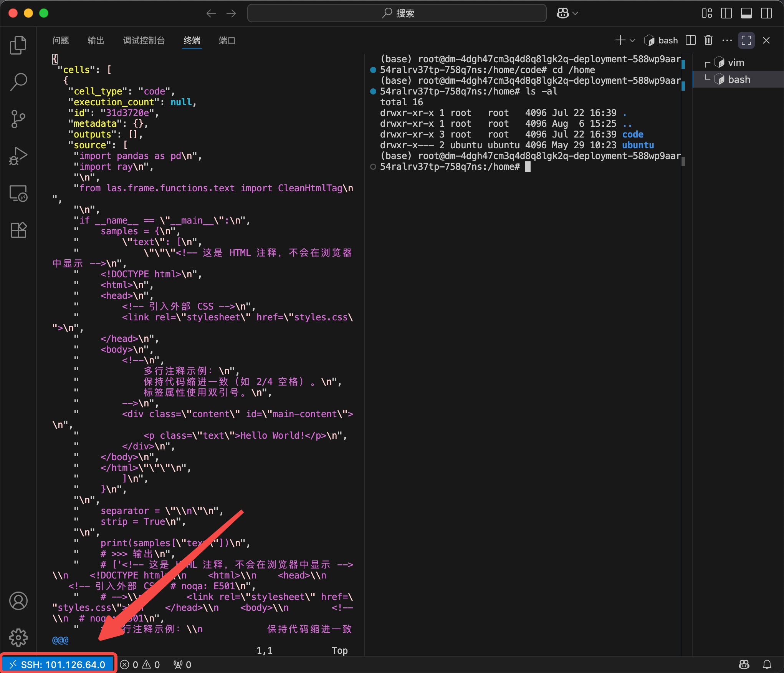The width and height of the screenshot is (784, 673).
Task: Open the Run and Debug view
Action: click(18, 156)
